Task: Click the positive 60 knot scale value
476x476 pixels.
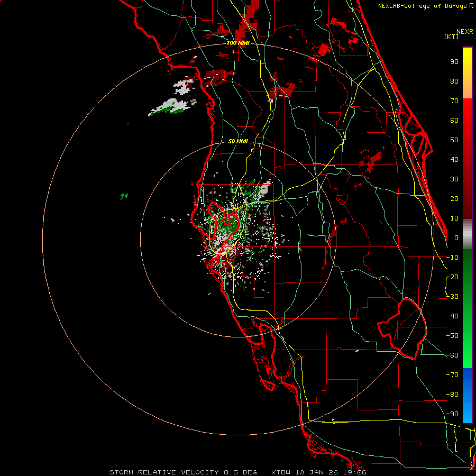Action: (x=454, y=121)
